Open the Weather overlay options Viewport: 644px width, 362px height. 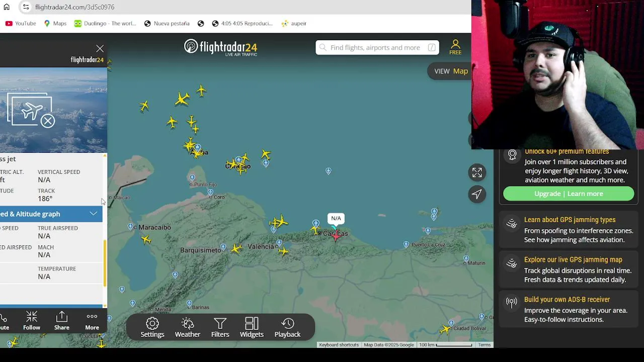[x=188, y=327]
